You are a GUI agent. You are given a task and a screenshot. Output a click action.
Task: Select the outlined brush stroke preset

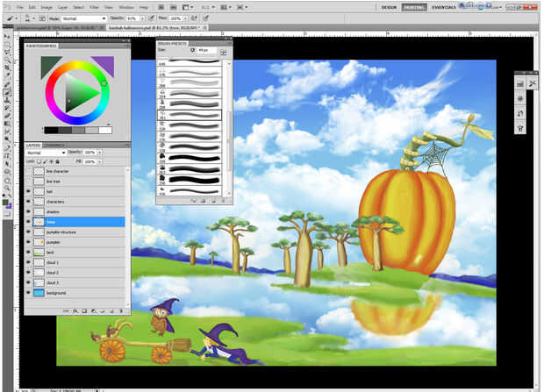tap(190, 115)
